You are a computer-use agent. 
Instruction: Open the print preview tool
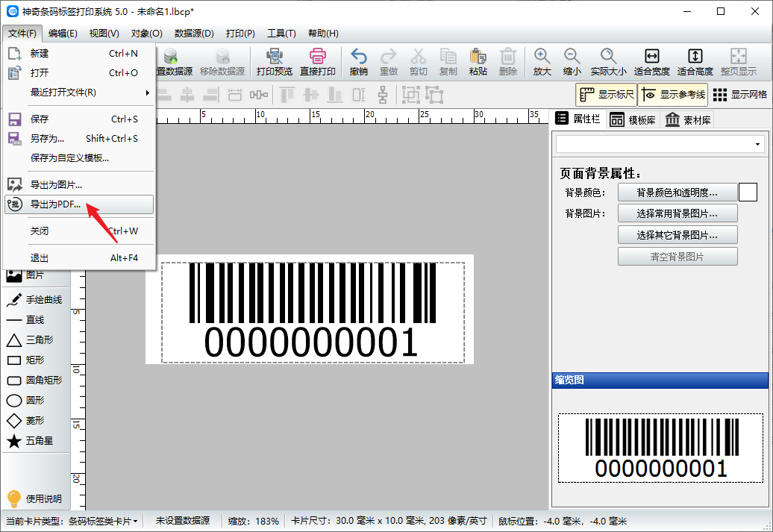click(275, 62)
